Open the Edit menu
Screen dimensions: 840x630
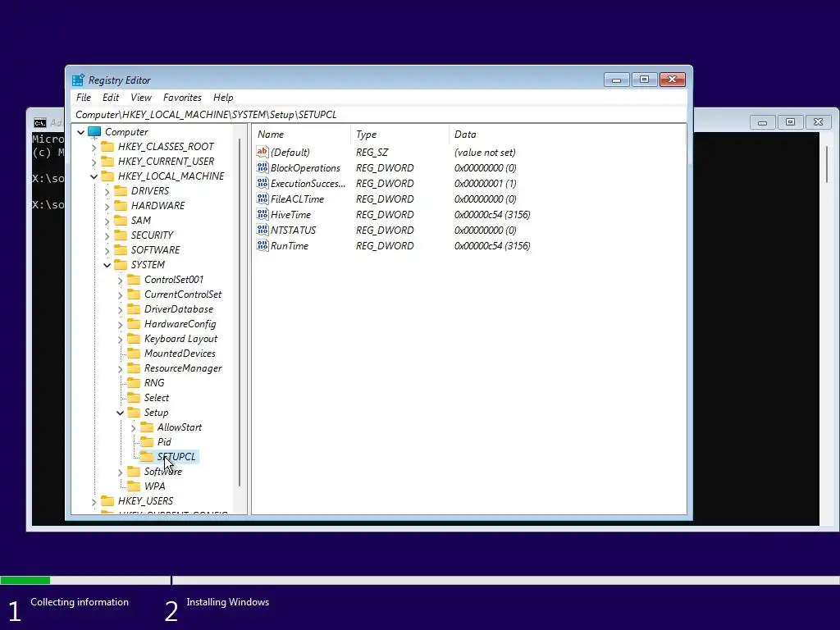pyautogui.click(x=111, y=98)
